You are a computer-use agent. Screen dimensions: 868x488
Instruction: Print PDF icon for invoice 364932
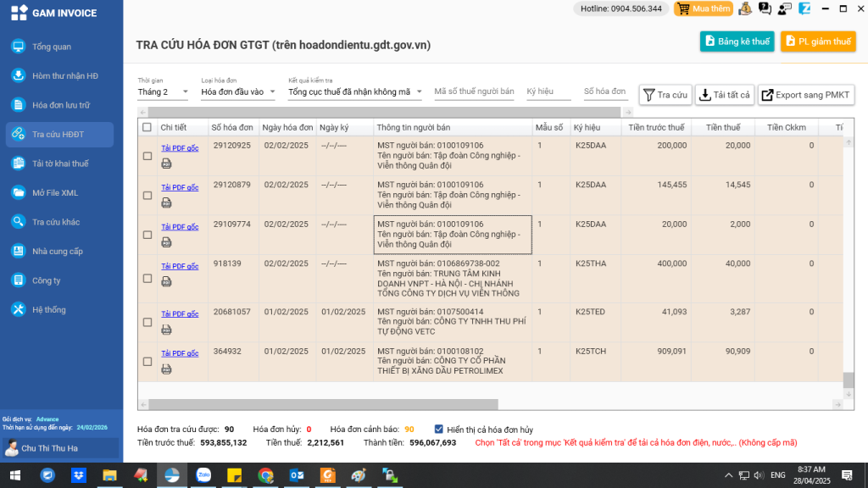(166, 369)
